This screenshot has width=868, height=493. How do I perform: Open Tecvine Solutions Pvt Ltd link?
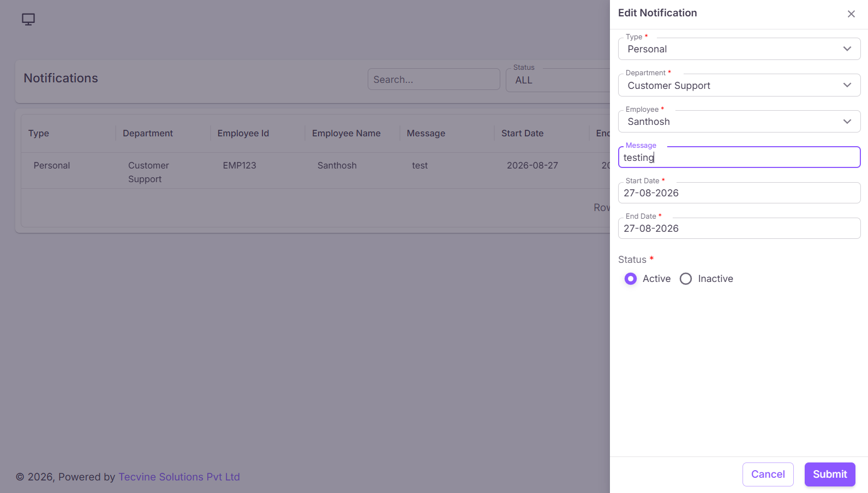coord(179,477)
